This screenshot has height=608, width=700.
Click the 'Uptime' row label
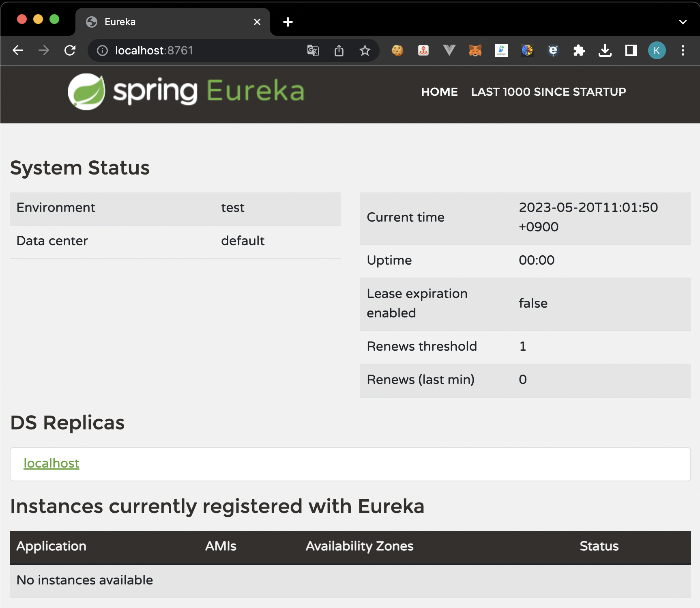[389, 260]
